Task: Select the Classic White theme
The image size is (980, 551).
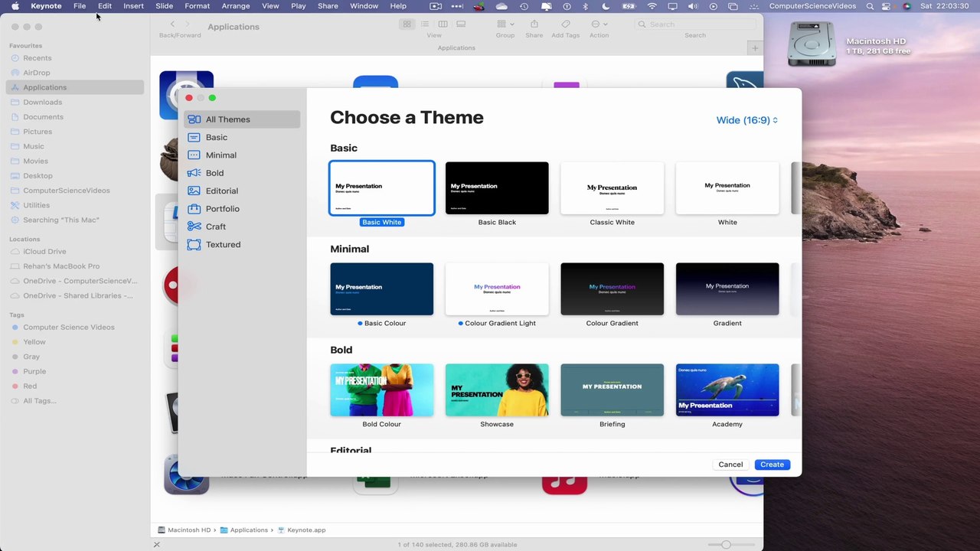Action: click(612, 188)
